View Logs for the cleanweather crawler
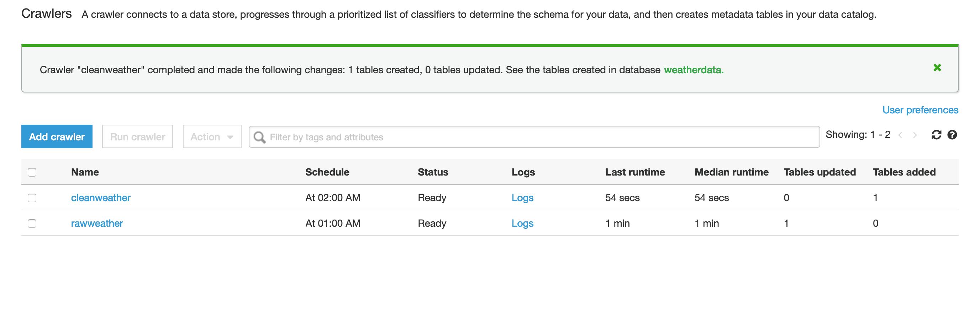 pyautogui.click(x=522, y=198)
